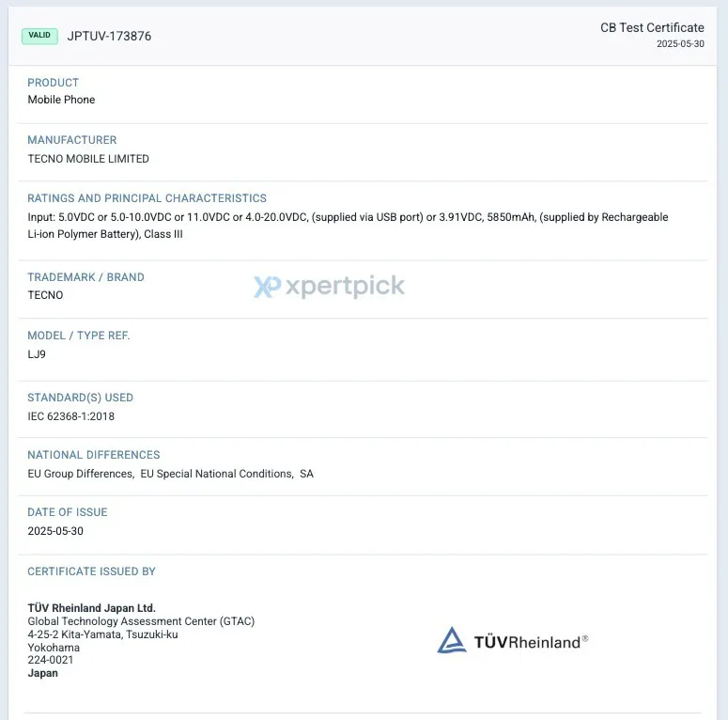
Task: Click the STANDARD(S) USED label
Action: point(81,398)
